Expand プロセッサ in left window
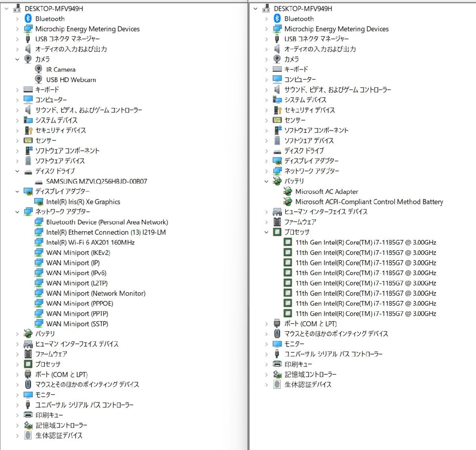The image size is (476, 450). (x=17, y=364)
